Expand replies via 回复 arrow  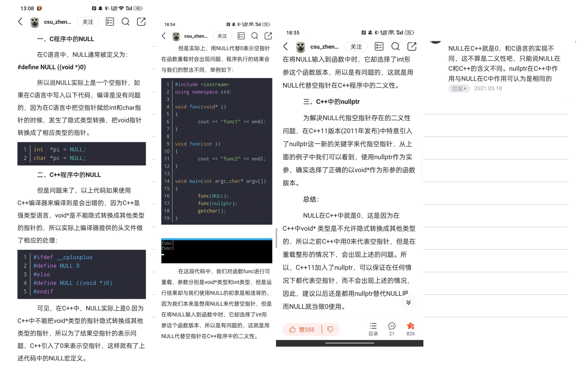(x=459, y=88)
